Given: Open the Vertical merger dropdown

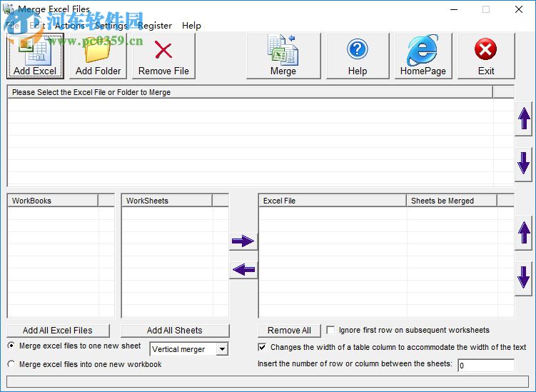Looking at the screenshot, I should point(222,349).
